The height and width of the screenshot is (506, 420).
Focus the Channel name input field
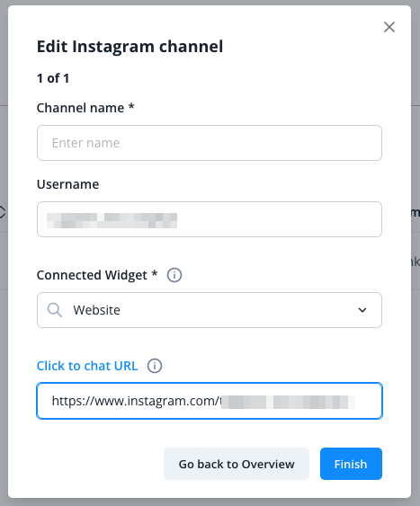(x=210, y=143)
